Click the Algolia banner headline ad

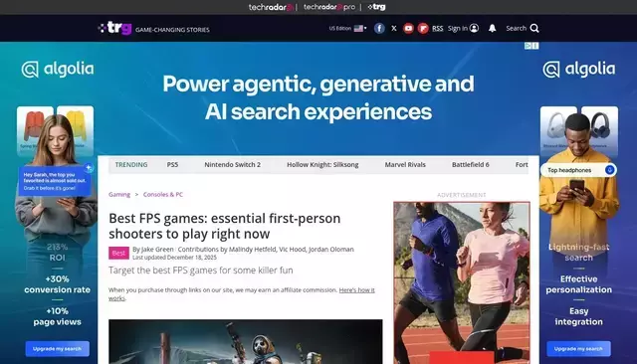coord(318,97)
